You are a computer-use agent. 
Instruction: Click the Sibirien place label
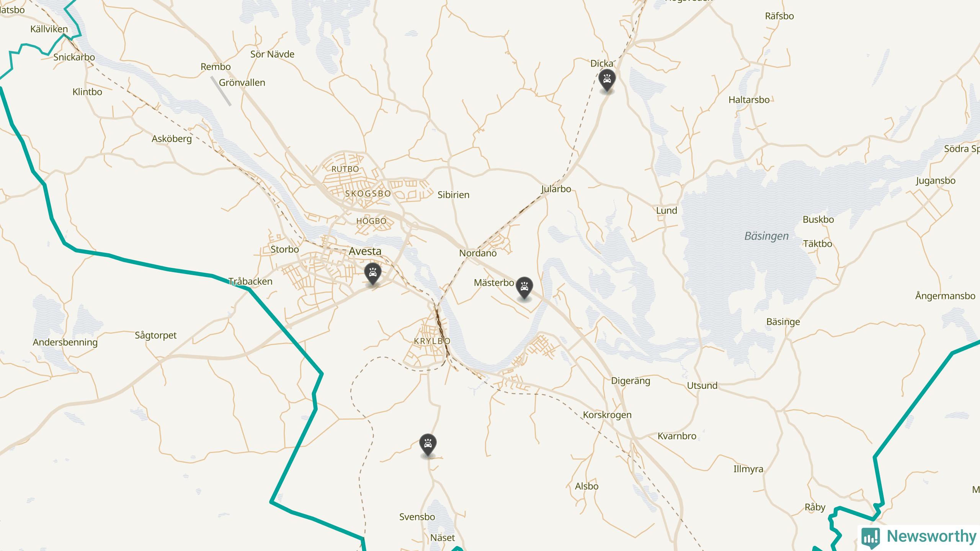pyautogui.click(x=453, y=195)
